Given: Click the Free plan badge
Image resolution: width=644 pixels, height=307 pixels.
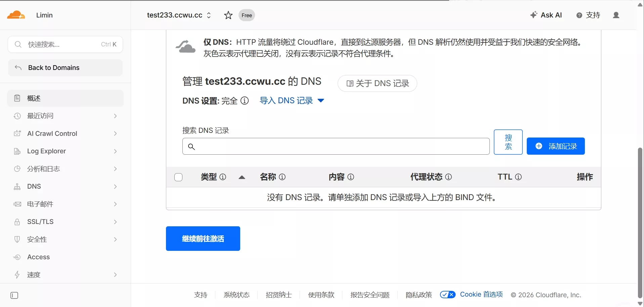Looking at the screenshot, I should coord(247,15).
